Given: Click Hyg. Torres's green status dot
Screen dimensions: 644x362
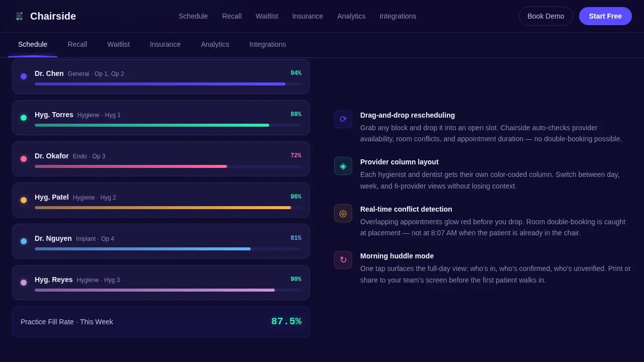Looking at the screenshot, I should point(24,118).
